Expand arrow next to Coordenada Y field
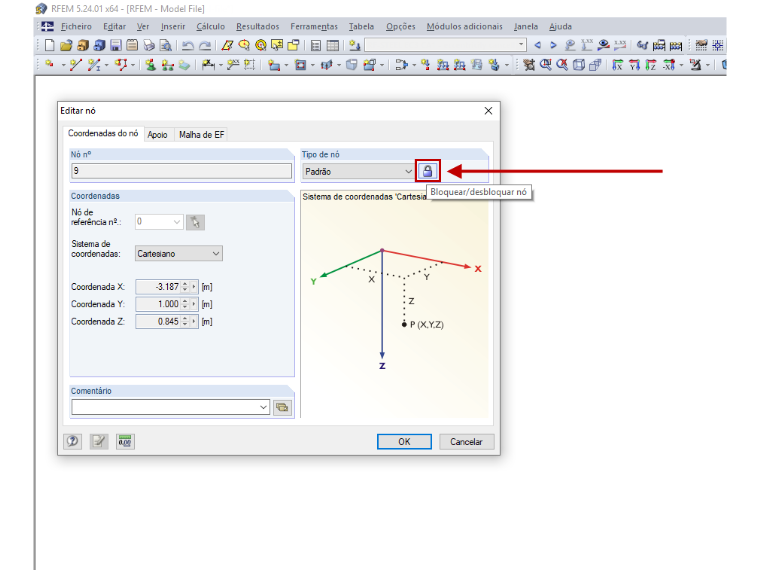760x570 pixels. pyautogui.click(x=194, y=304)
